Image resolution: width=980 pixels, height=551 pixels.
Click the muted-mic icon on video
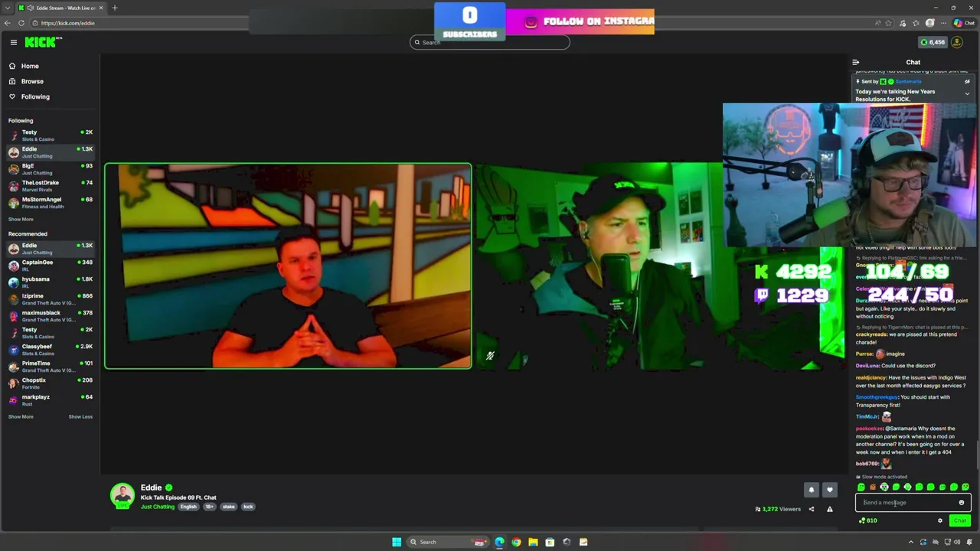tap(490, 355)
